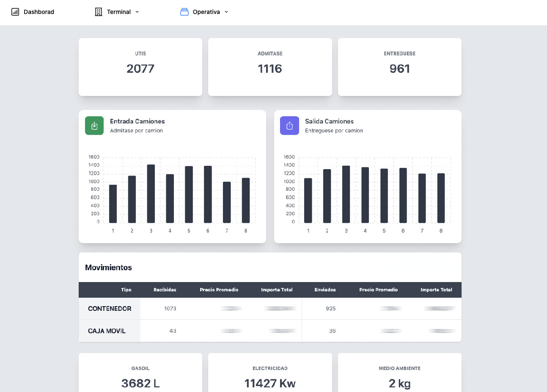547x392 pixels.
Task: Select the ADMITASE card value 1116
Action: (270, 69)
